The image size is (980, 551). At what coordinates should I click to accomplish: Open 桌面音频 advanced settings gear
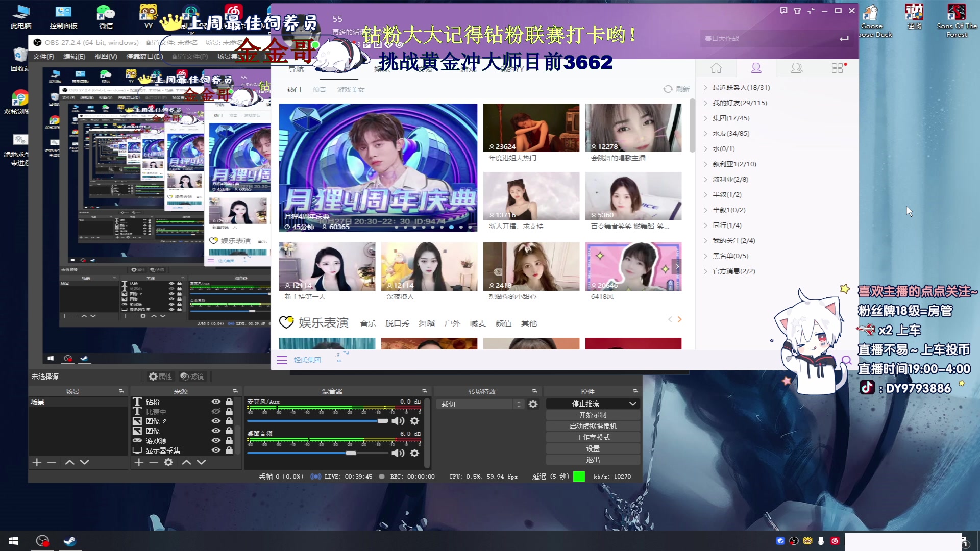click(x=414, y=453)
